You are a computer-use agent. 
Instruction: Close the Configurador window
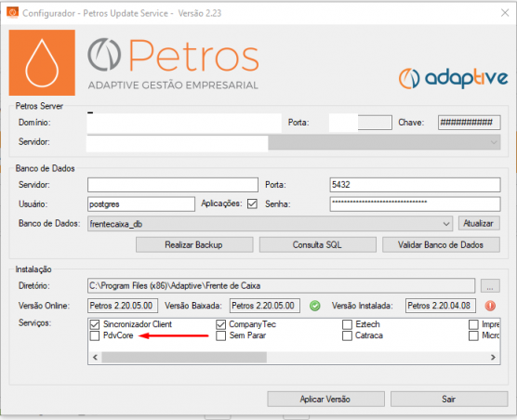505,13
